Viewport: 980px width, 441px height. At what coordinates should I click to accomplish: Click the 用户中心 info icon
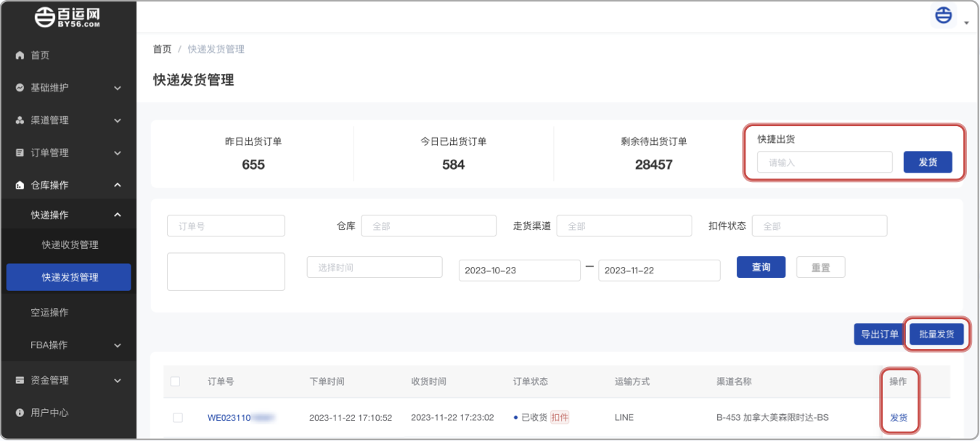click(x=20, y=413)
